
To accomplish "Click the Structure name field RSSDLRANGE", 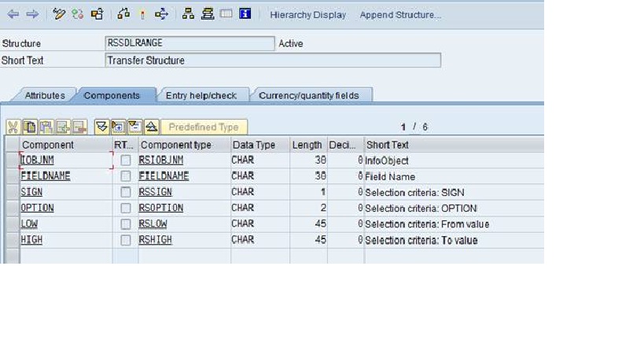I will tap(190, 43).
